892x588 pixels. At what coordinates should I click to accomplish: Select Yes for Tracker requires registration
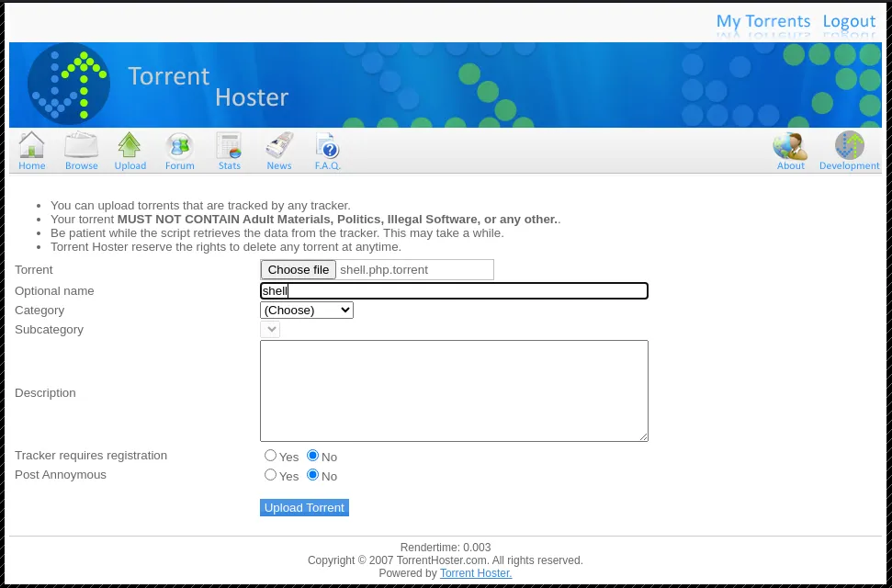pos(270,456)
